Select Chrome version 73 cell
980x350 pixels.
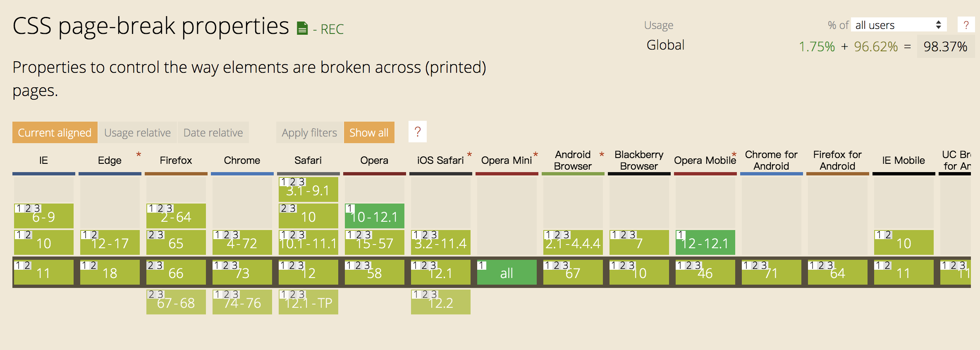[242, 272]
